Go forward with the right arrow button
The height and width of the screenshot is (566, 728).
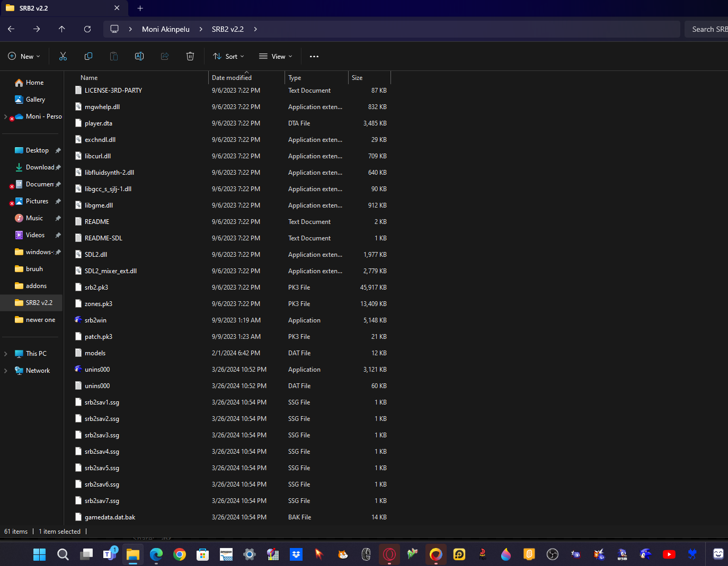click(37, 29)
